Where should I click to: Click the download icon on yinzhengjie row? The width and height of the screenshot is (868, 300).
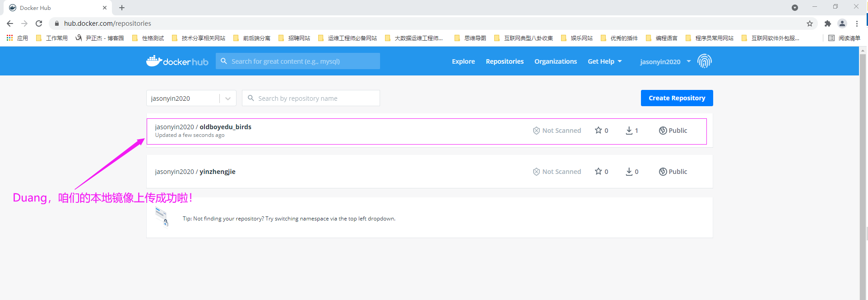pyautogui.click(x=629, y=172)
